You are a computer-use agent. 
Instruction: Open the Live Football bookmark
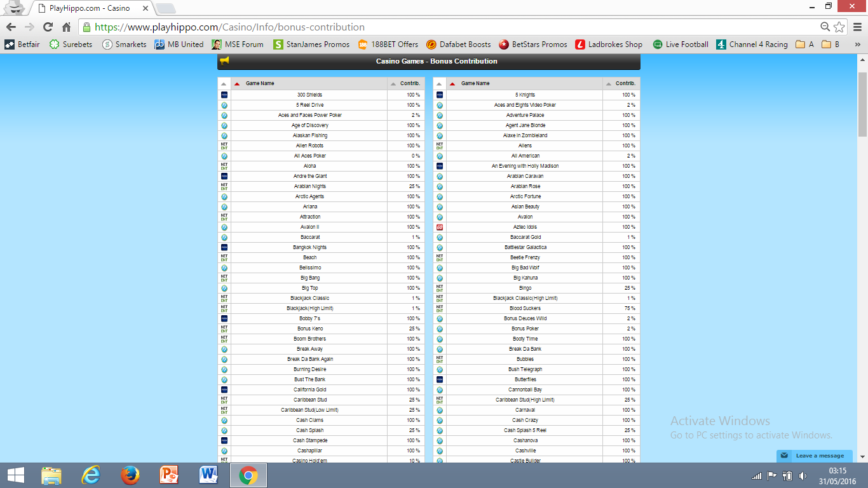click(681, 44)
